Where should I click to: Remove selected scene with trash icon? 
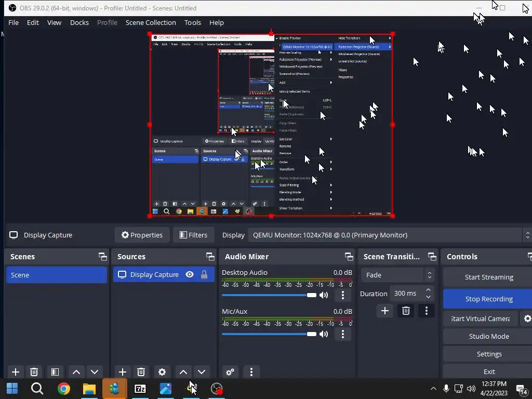34,372
